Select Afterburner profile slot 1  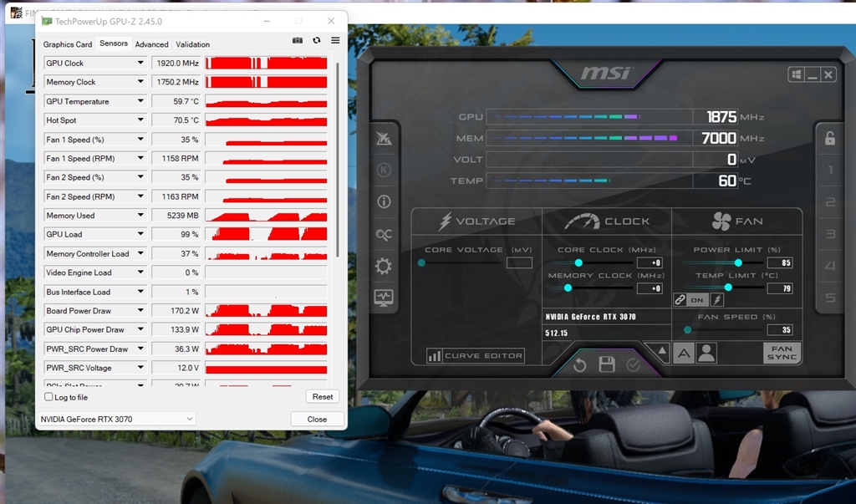(x=830, y=171)
